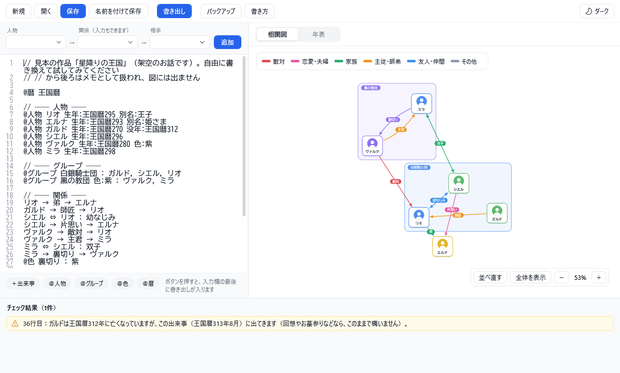Screen dimensions: 620x373
Task: Click the green 弟 relation label
Action: (431, 232)
